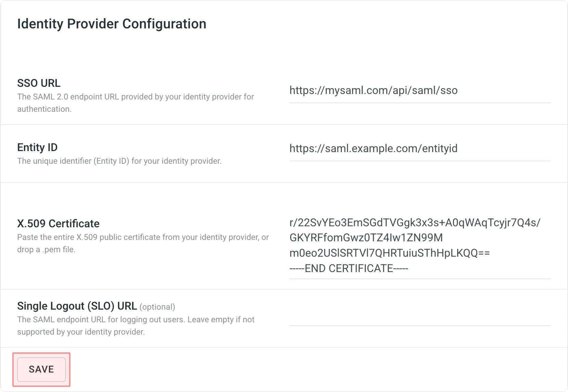Viewport: 568px width, 392px height.
Task: Click the SAVE button
Action: tap(41, 369)
